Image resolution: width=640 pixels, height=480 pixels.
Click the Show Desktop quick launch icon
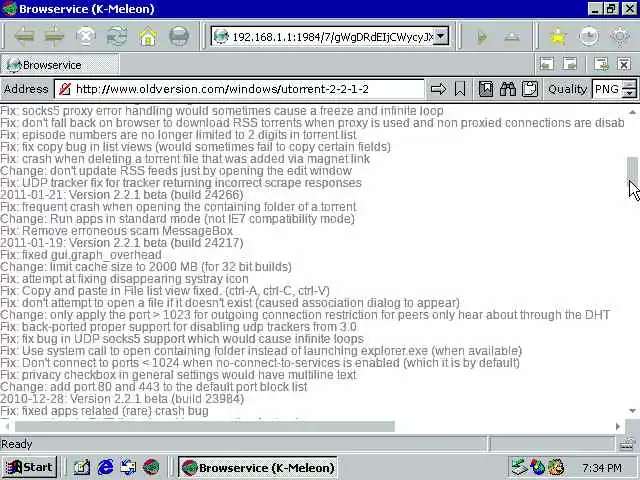[x=128, y=467]
